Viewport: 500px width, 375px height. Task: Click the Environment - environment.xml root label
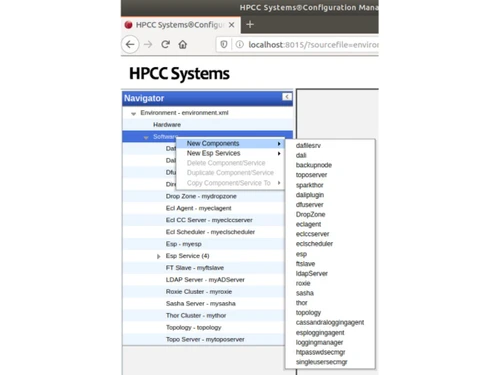pyautogui.click(x=184, y=113)
